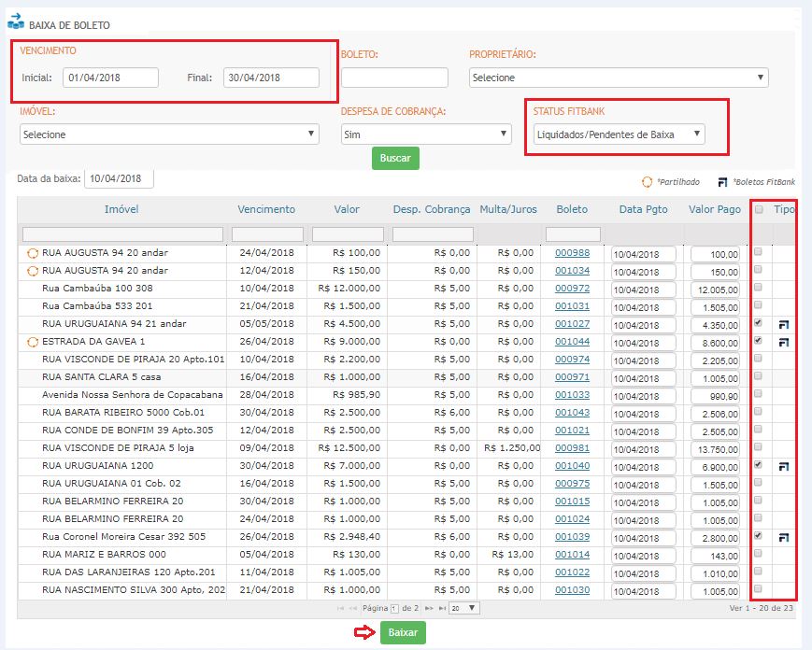Image resolution: width=812 pixels, height=650 pixels.
Task: Click the FitBank icon on boleto 001039 row
Action: pos(785,537)
